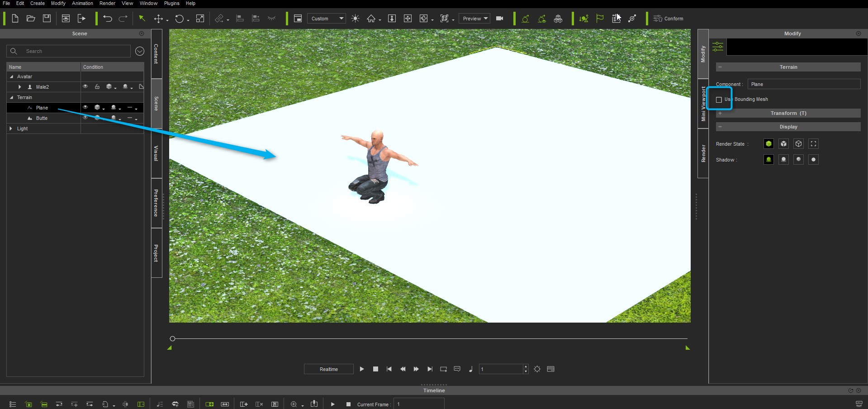
Task: Click the playhead on the time slider
Action: tap(172, 338)
